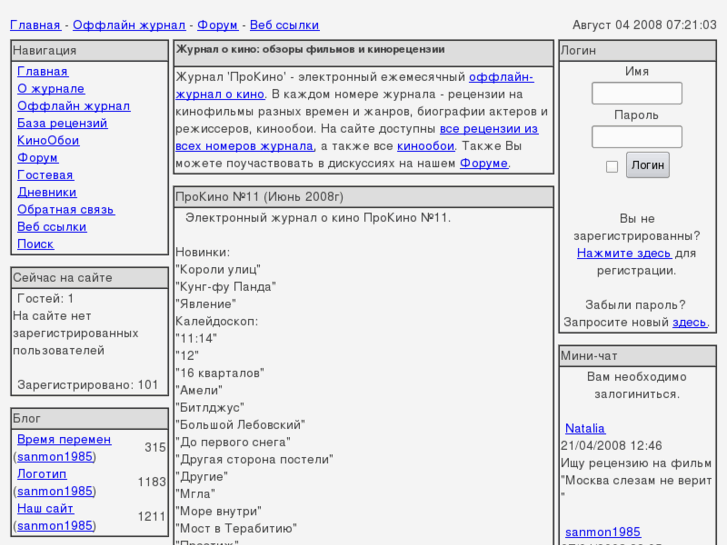Visit Форум from Навигация panel

pyautogui.click(x=38, y=158)
